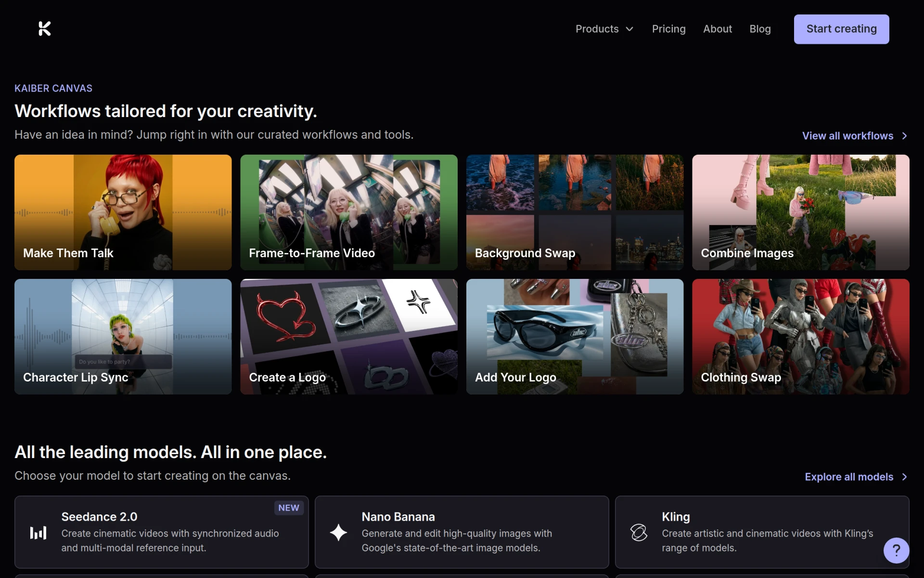Viewport: 924px width, 578px height.
Task: Expand the Products dropdown chevron
Action: (629, 29)
